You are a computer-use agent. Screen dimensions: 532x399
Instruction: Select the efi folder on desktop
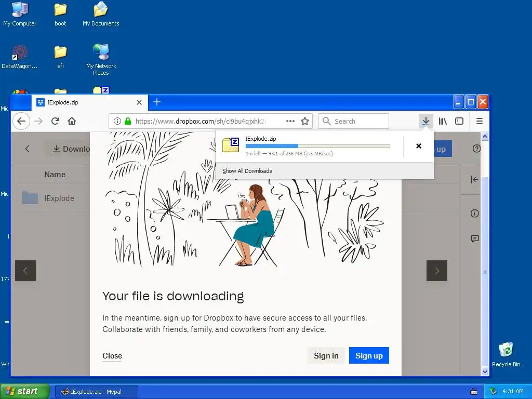click(60, 57)
